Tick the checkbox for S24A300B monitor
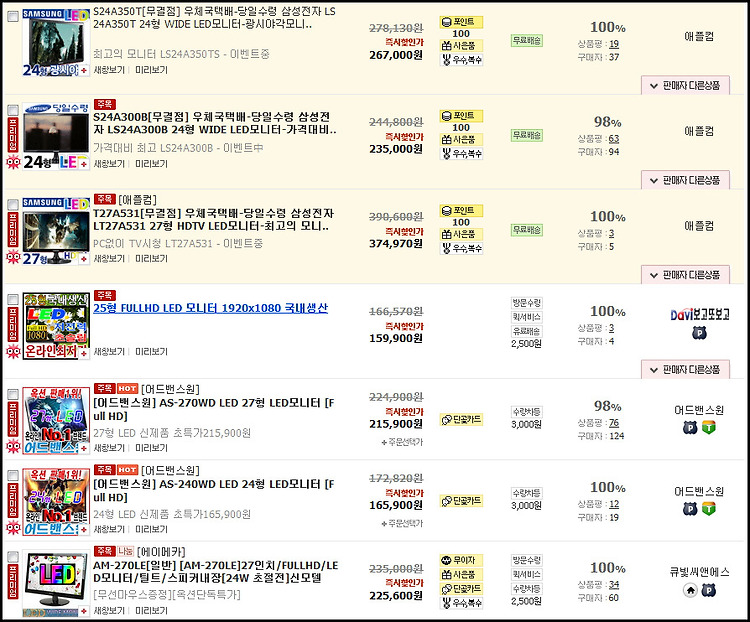The image size is (750, 622). point(13,110)
